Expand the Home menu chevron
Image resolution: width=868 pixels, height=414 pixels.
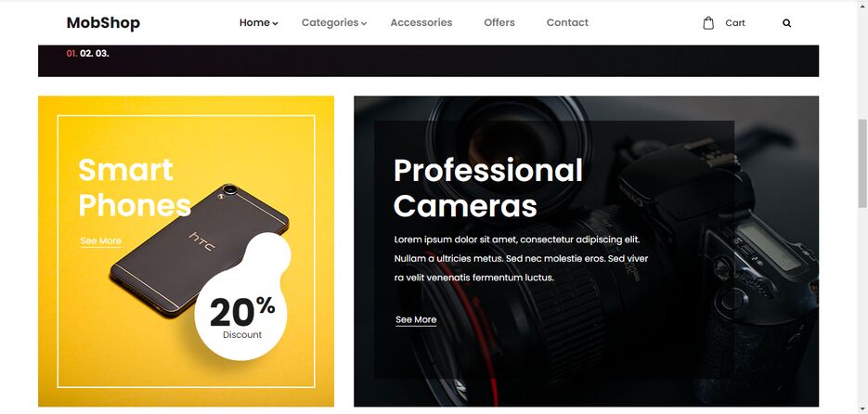pyautogui.click(x=275, y=24)
